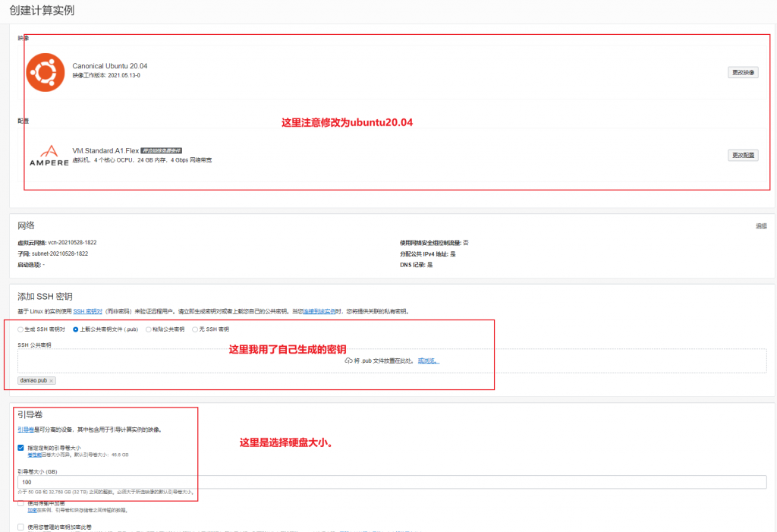Open the 加密 link below in-transit encryption
777x532 pixels.
[x=32, y=510]
